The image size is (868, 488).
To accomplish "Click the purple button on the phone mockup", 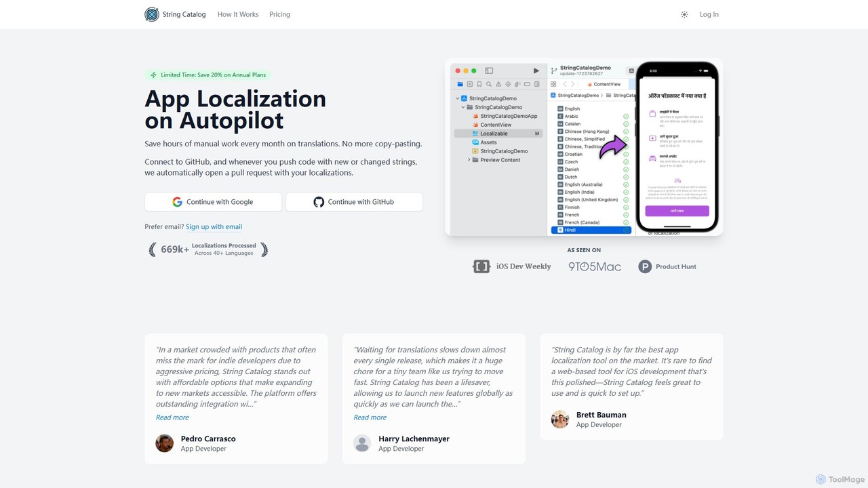I will click(677, 211).
